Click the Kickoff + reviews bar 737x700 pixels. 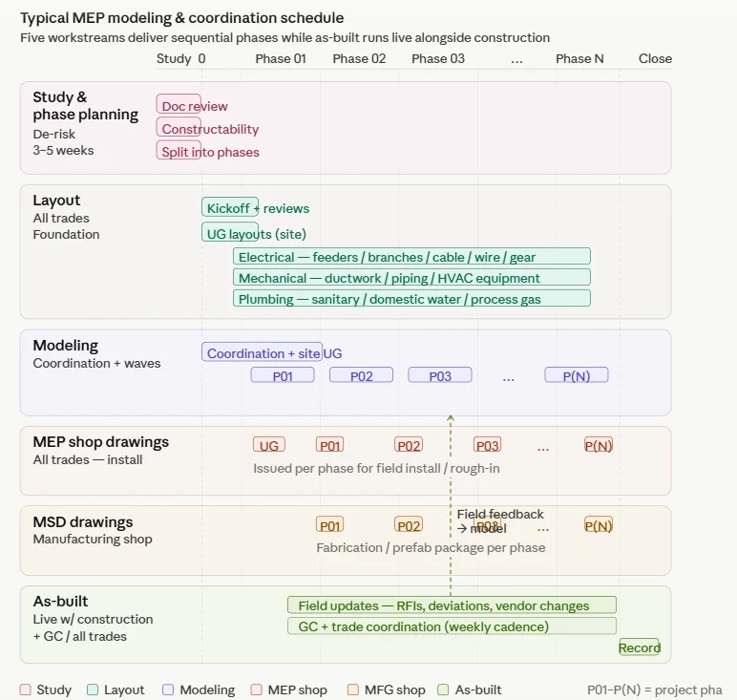pos(230,207)
